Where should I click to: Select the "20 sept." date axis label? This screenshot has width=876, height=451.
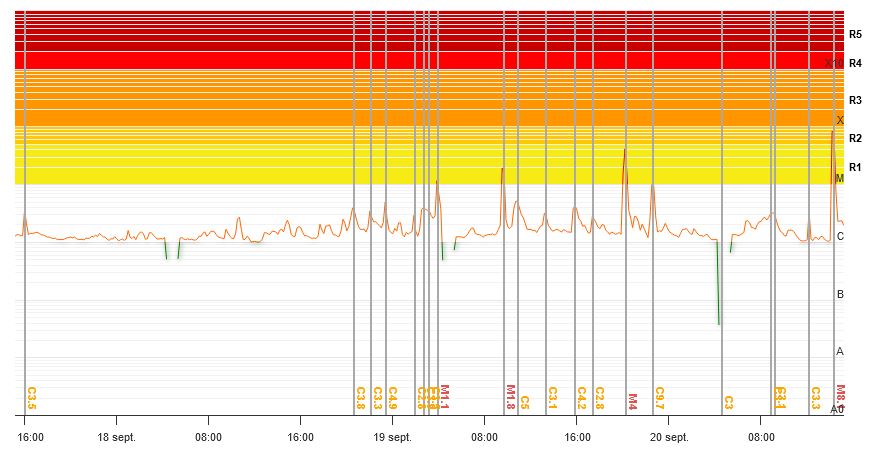pyautogui.click(x=668, y=437)
